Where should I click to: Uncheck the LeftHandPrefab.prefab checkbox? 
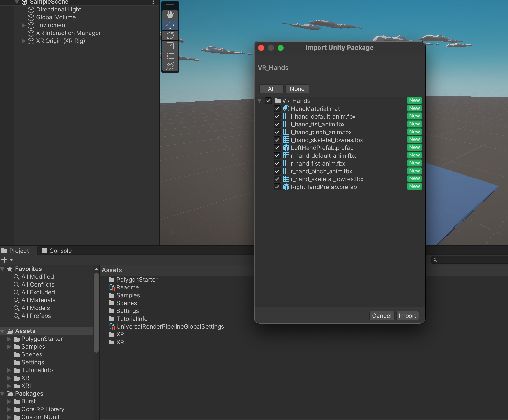pyautogui.click(x=277, y=148)
